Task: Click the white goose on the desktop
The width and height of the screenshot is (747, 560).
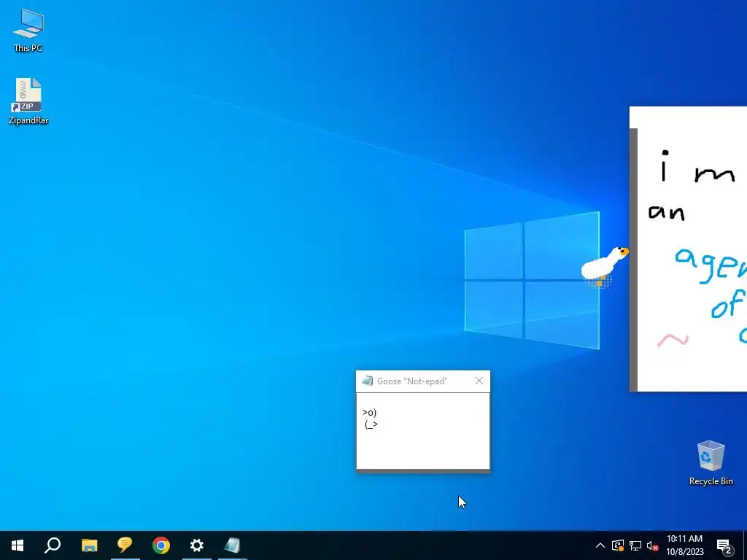Action: tap(605, 266)
